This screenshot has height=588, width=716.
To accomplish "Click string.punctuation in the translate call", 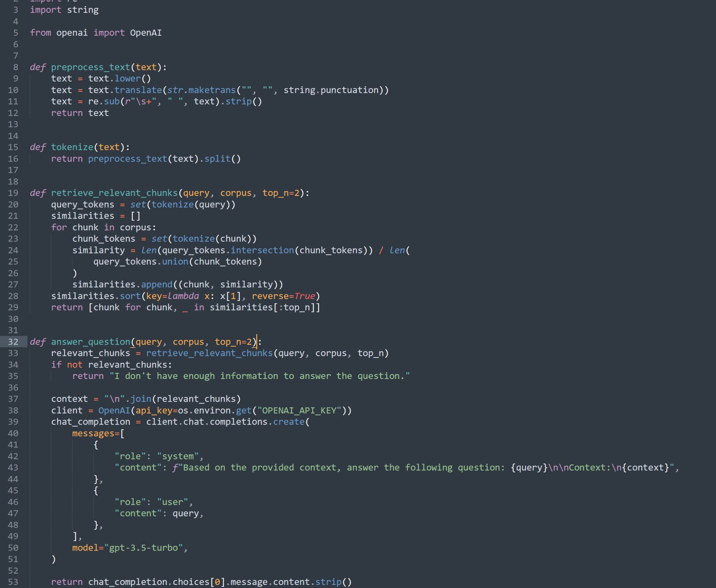I will click(331, 90).
